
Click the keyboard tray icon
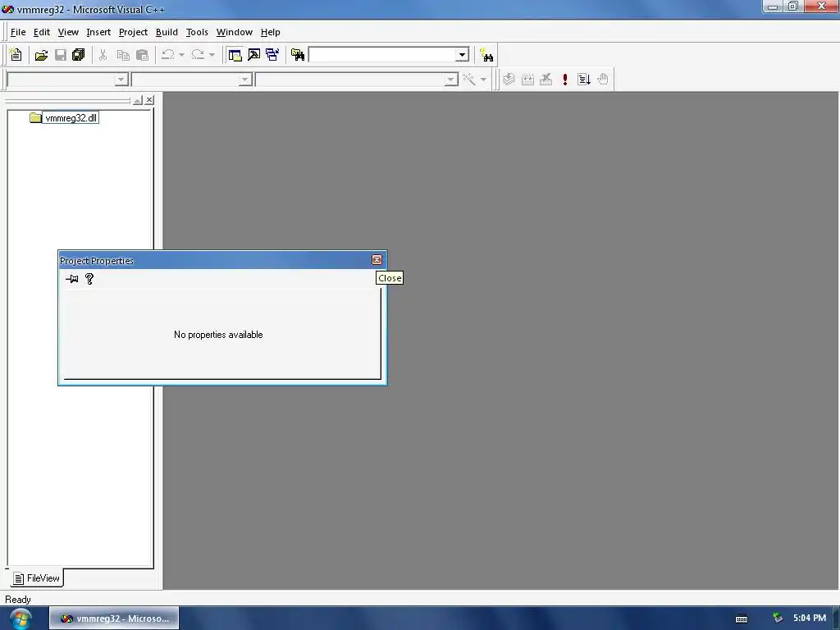click(x=742, y=619)
